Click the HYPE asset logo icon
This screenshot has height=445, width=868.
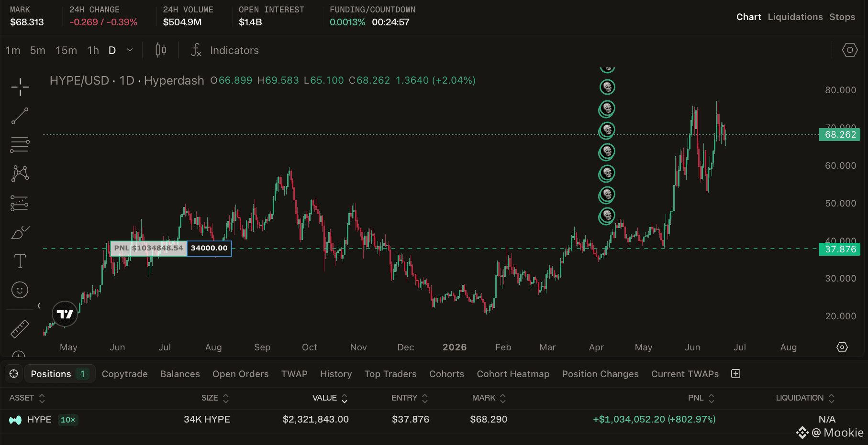pyautogui.click(x=15, y=420)
